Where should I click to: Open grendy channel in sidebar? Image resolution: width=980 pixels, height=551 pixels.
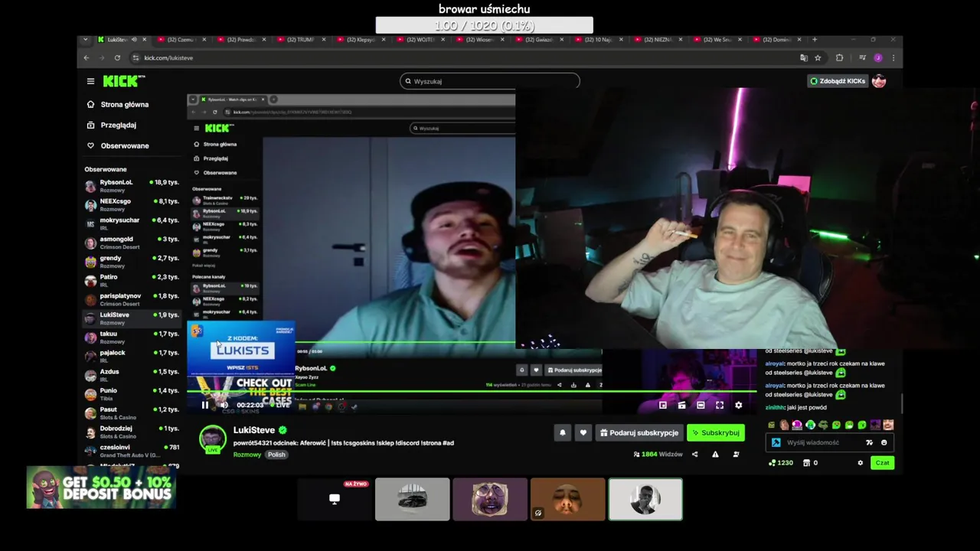(132, 262)
